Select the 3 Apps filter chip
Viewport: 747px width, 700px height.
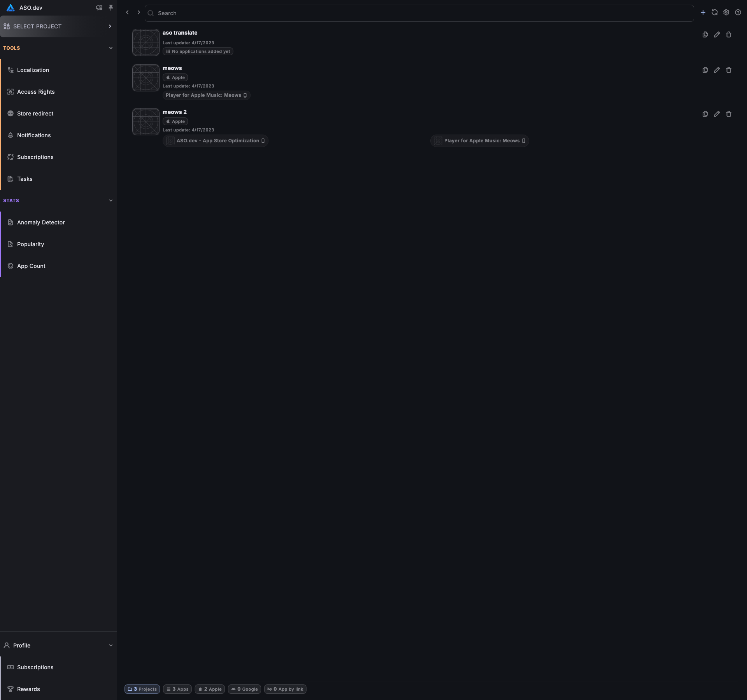[x=177, y=689]
